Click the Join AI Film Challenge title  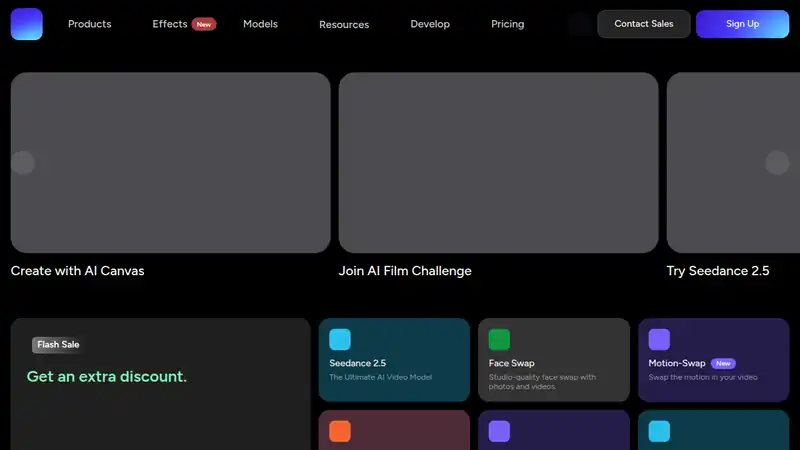click(405, 271)
